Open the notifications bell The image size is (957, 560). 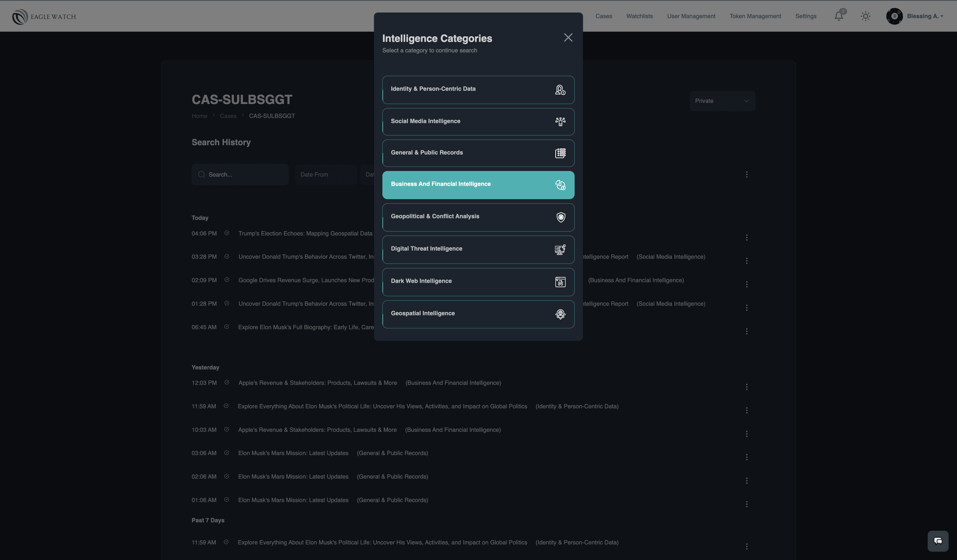(839, 16)
